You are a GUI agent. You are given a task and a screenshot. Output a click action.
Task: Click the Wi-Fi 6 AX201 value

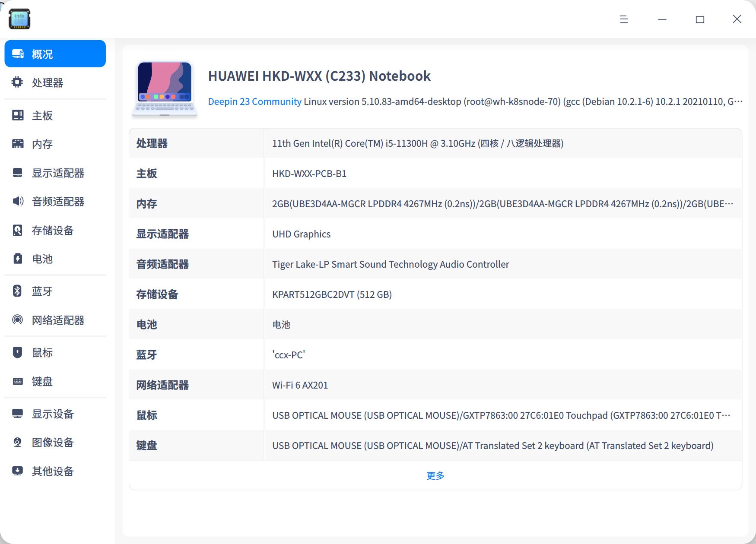point(300,385)
